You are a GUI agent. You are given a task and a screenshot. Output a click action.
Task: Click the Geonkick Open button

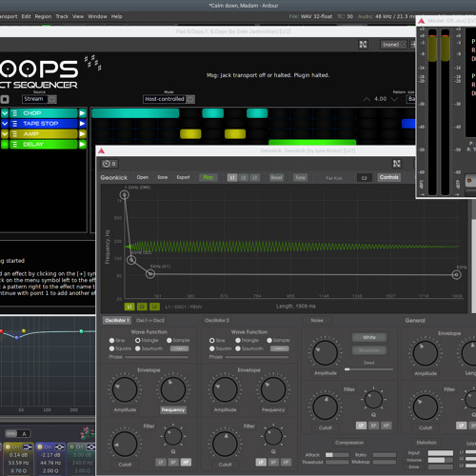point(143,177)
